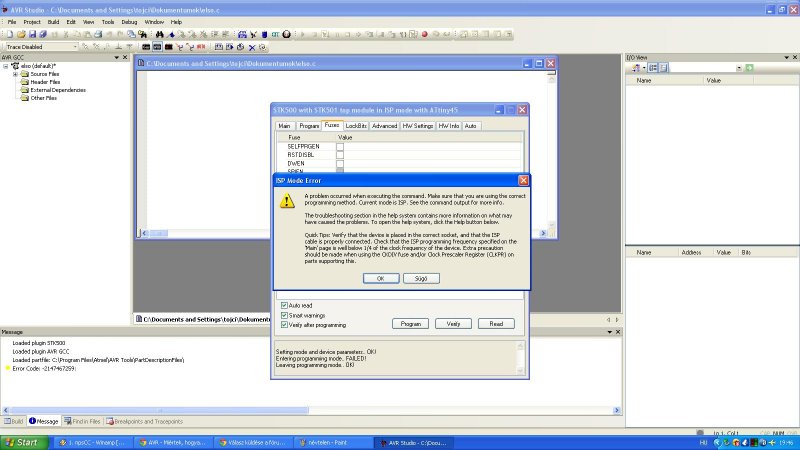Click the project icon next to elso (default)
Viewport: 800px width, 450px height.
pos(16,66)
